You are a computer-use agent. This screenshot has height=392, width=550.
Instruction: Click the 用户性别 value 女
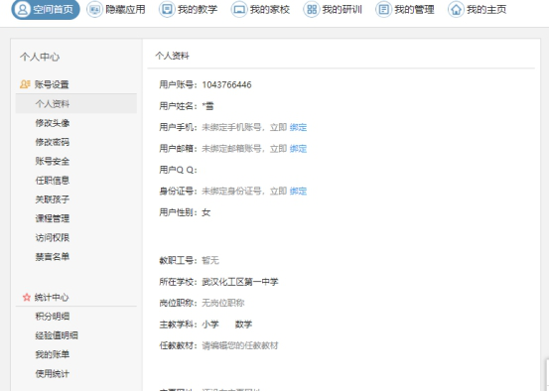tap(206, 212)
